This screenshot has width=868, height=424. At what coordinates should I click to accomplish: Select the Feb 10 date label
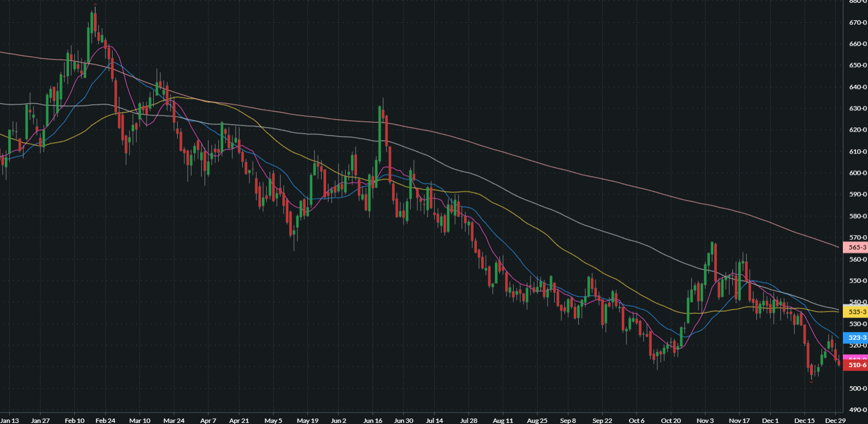[74, 421]
